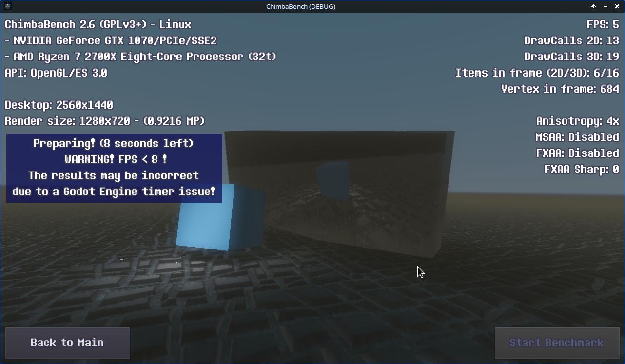Click the WARNING! FPS < 8 ! line

(116, 159)
